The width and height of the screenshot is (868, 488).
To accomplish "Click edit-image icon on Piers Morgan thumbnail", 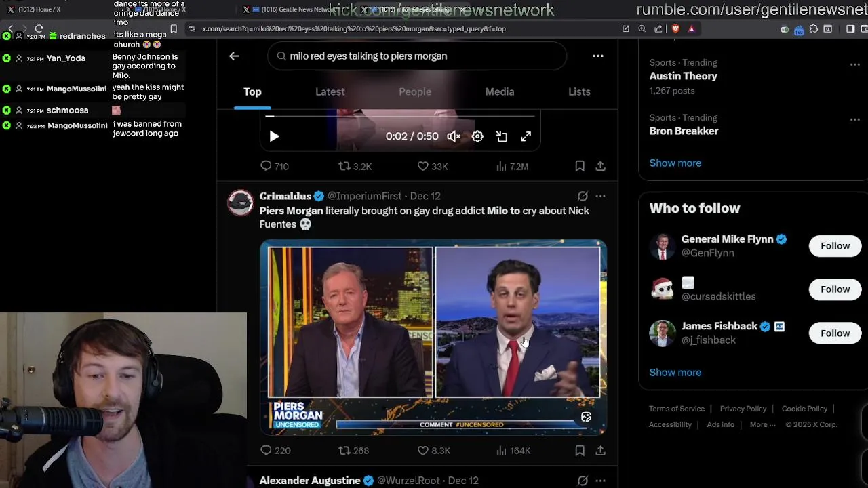I will tap(586, 418).
